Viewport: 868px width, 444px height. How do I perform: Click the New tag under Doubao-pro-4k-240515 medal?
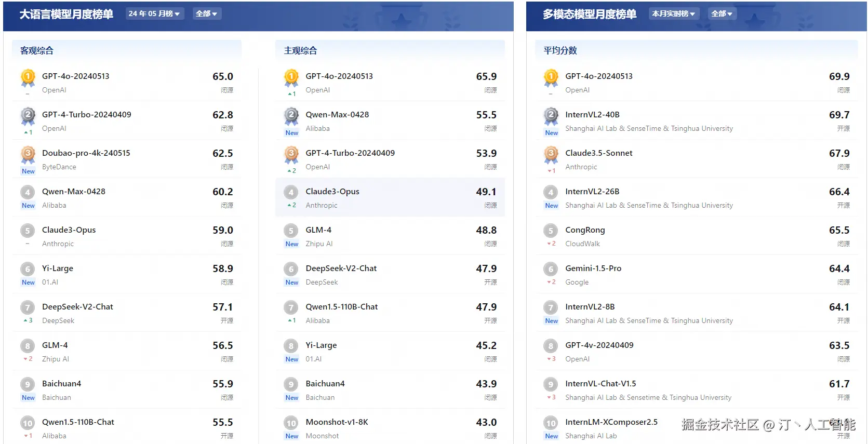pyautogui.click(x=28, y=171)
